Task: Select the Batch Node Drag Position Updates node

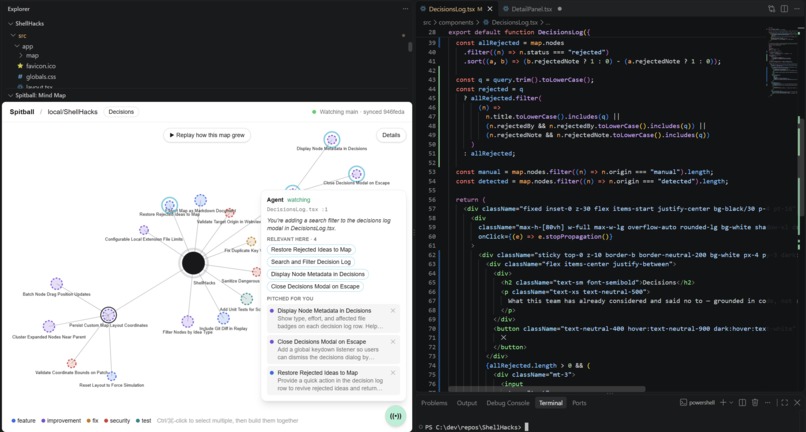Action: [57, 284]
